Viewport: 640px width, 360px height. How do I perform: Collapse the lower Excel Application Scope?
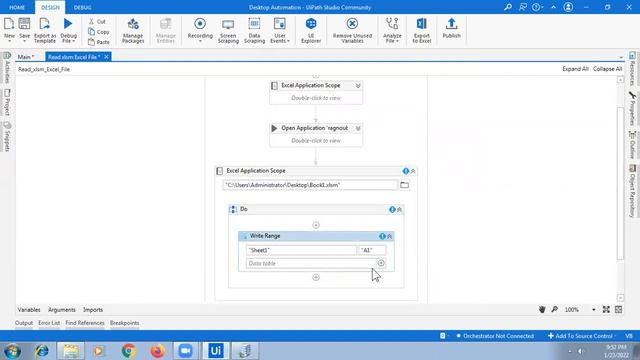[413, 171]
